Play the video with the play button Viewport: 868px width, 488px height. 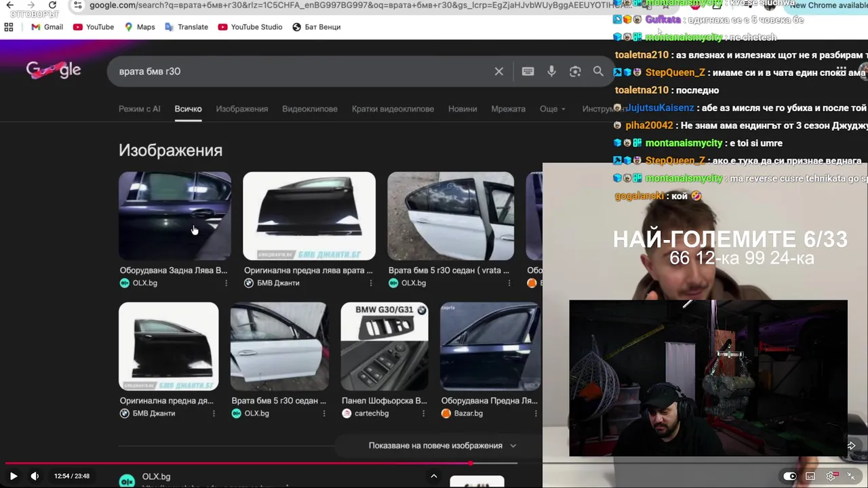click(14, 476)
